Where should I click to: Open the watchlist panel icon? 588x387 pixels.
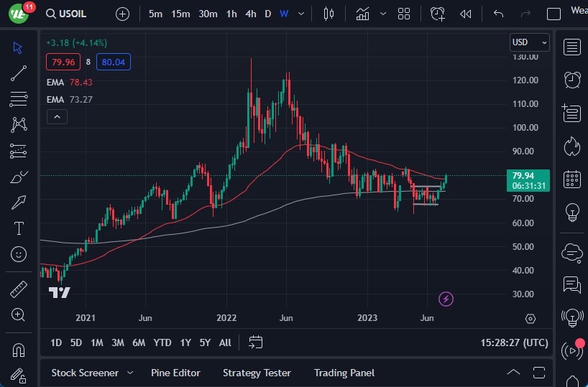(x=572, y=47)
